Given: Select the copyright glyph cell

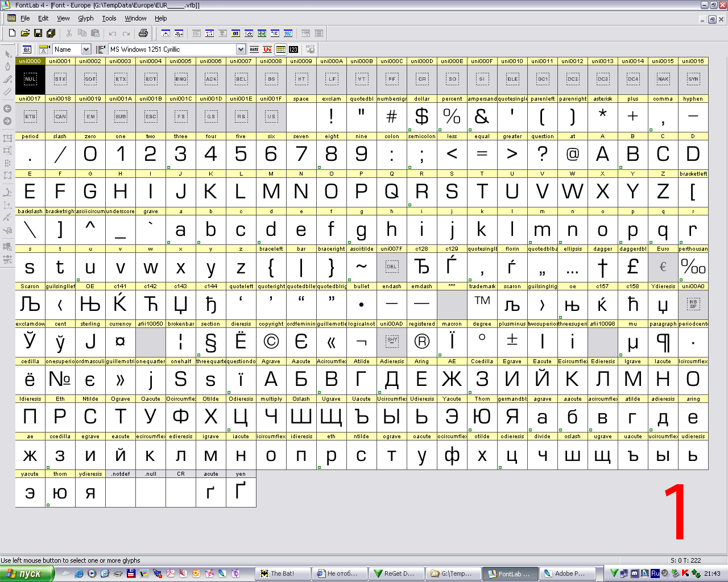Looking at the screenshot, I should pos(271,338).
